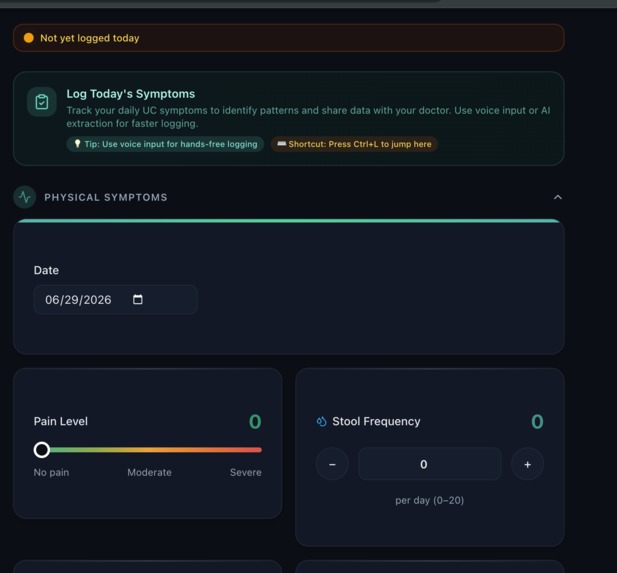This screenshot has height=573, width=617.
Task: Click the keyboard icon in shortcut chip
Action: coord(281,144)
